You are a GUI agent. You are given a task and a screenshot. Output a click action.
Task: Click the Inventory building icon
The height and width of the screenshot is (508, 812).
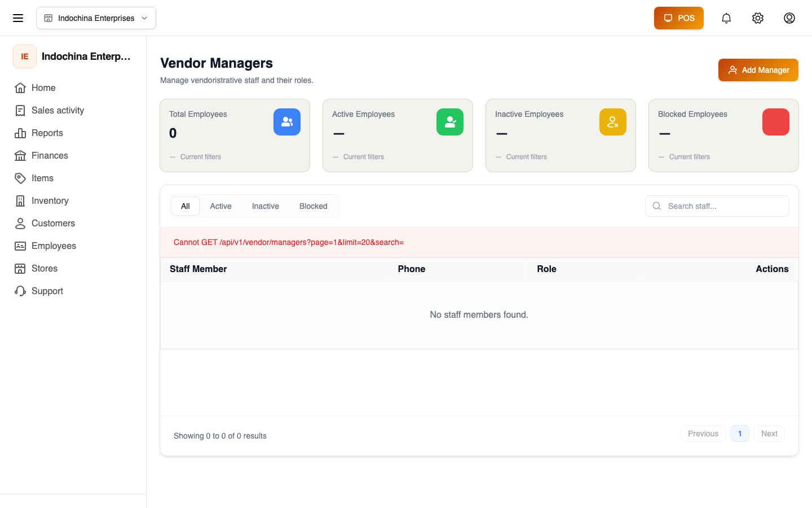tap(20, 201)
